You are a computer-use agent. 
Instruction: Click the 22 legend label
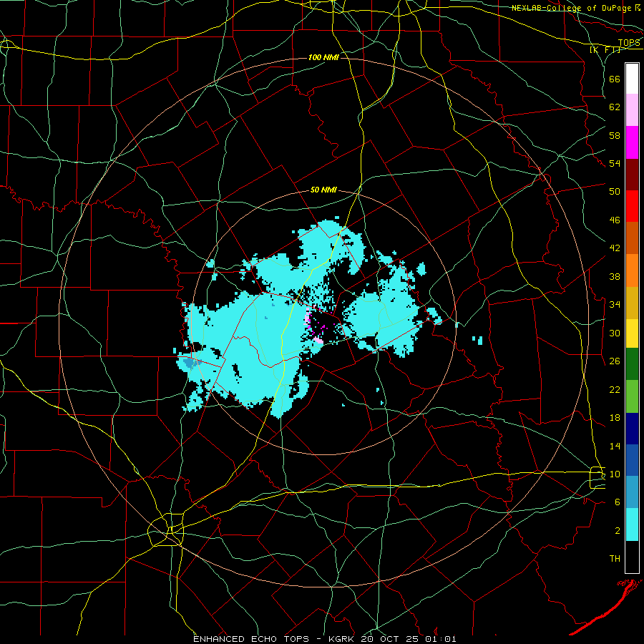tap(615, 389)
